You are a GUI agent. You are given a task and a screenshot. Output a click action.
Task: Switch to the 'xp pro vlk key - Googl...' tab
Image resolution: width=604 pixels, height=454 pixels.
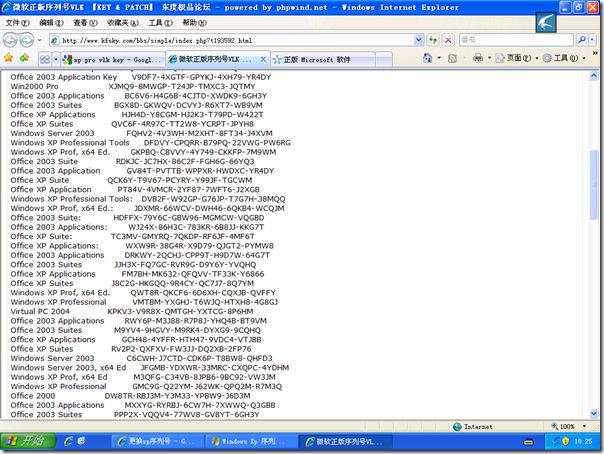(x=113, y=60)
